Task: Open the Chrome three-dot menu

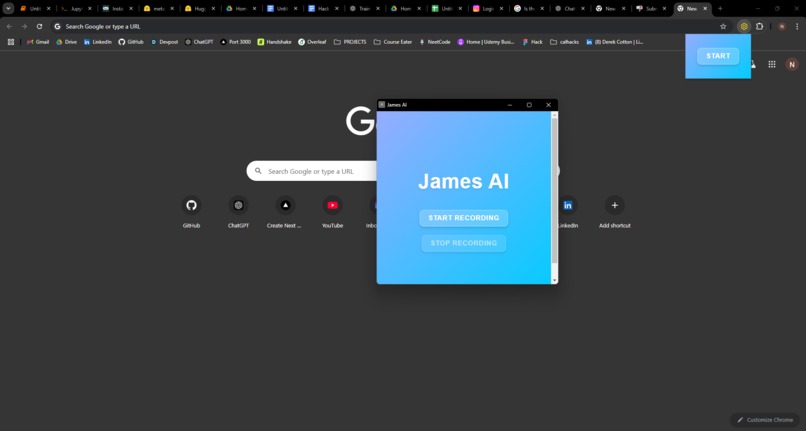Action: click(x=797, y=26)
